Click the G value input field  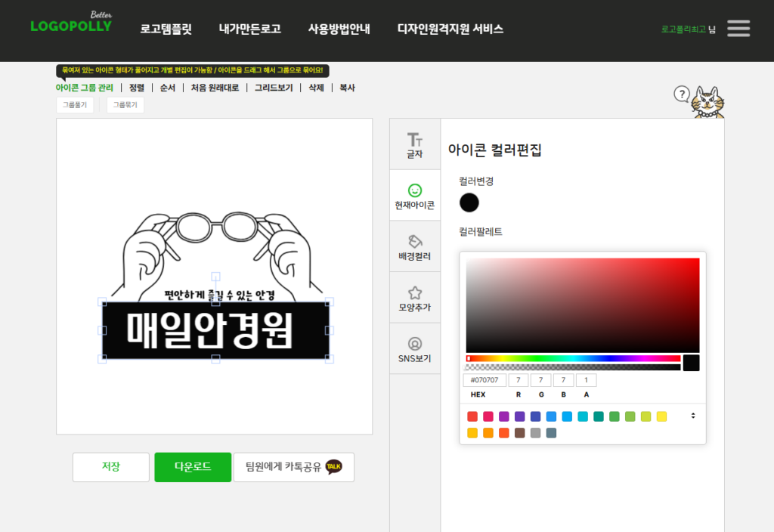[541, 380]
